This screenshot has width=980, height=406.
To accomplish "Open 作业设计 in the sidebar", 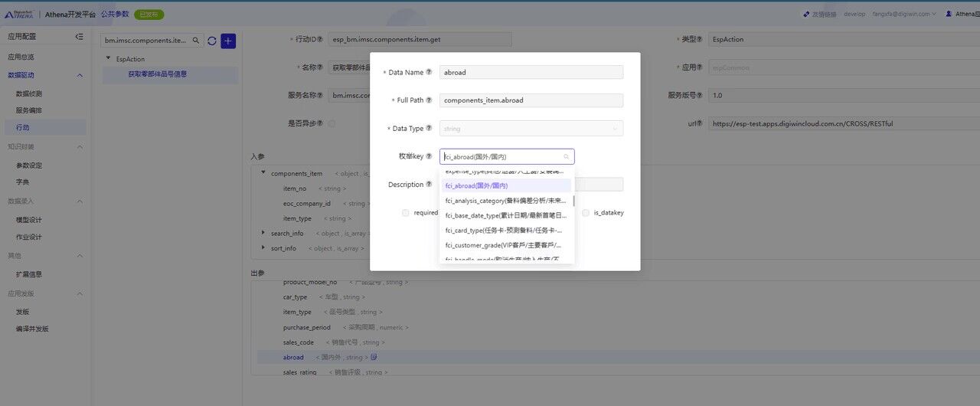I will (x=29, y=237).
